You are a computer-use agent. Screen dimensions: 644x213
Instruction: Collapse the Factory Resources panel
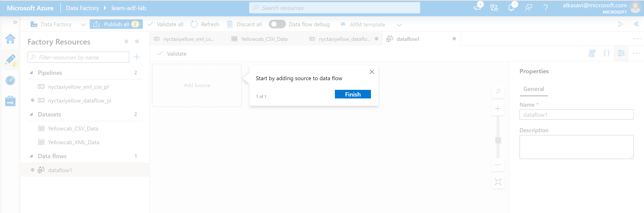(137, 41)
